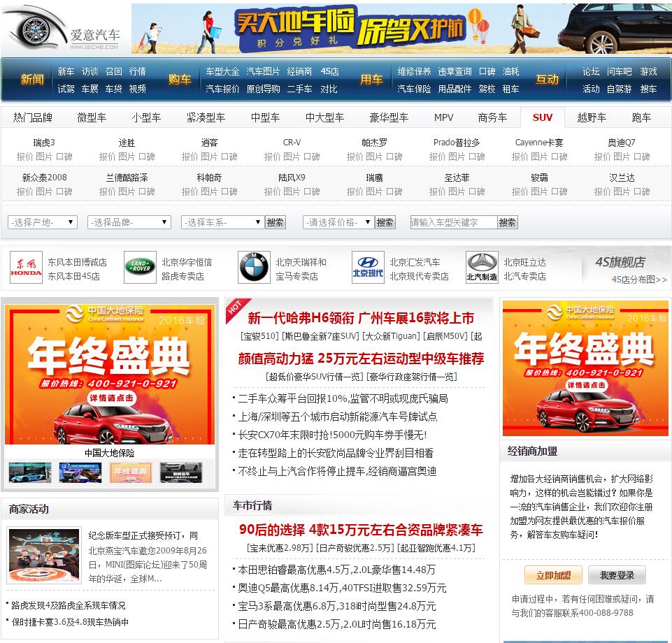
Task: Open 汽车保险 in the navigation bar
Action: (x=414, y=89)
